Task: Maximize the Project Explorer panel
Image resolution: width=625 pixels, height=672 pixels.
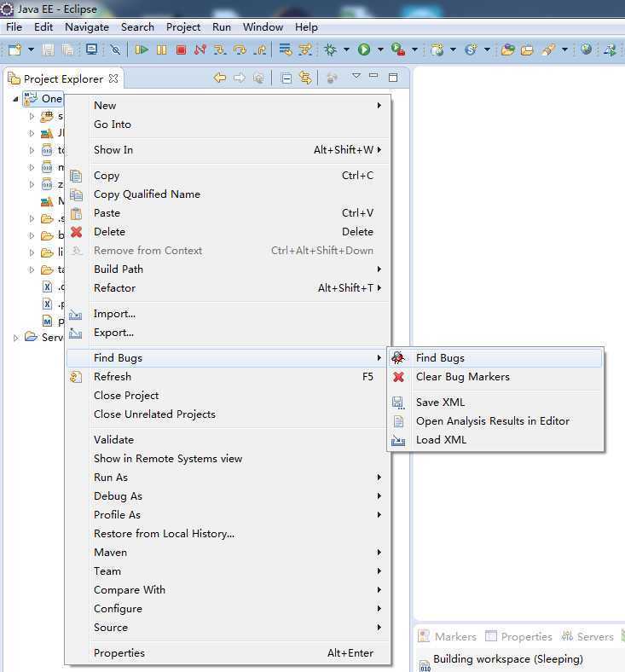Action: pos(393,77)
